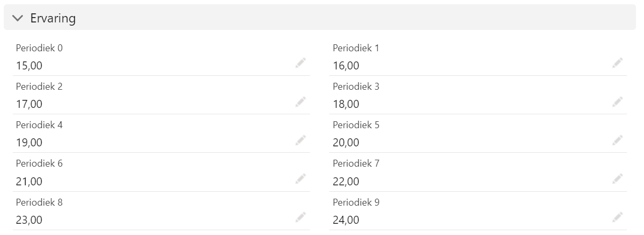The image size is (644, 235).
Task: Click the edit icon next to Periodiek 9
Action: click(x=618, y=217)
